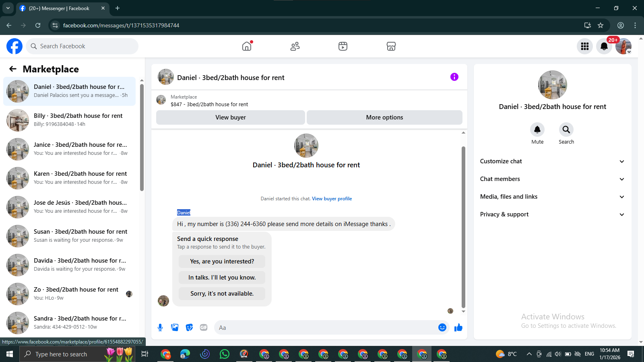Open notifications bell with 20+ badge
Image resolution: width=644 pixels, height=362 pixels.
pos(604,46)
